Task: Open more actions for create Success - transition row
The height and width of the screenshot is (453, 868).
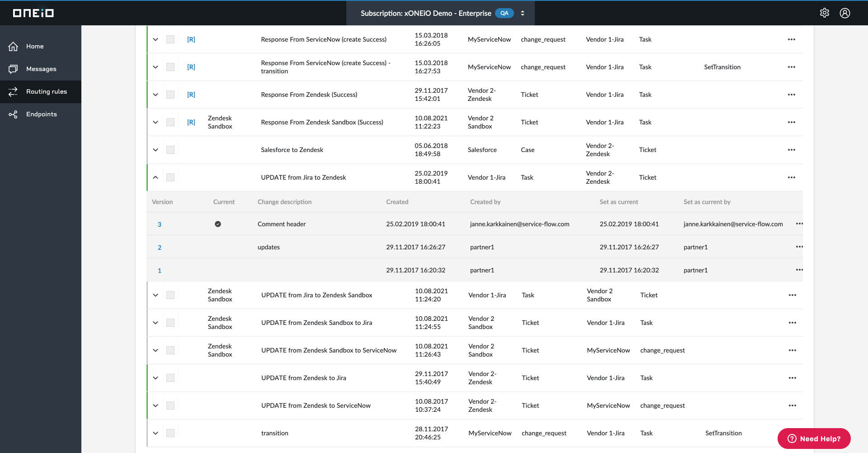Action: (x=792, y=67)
